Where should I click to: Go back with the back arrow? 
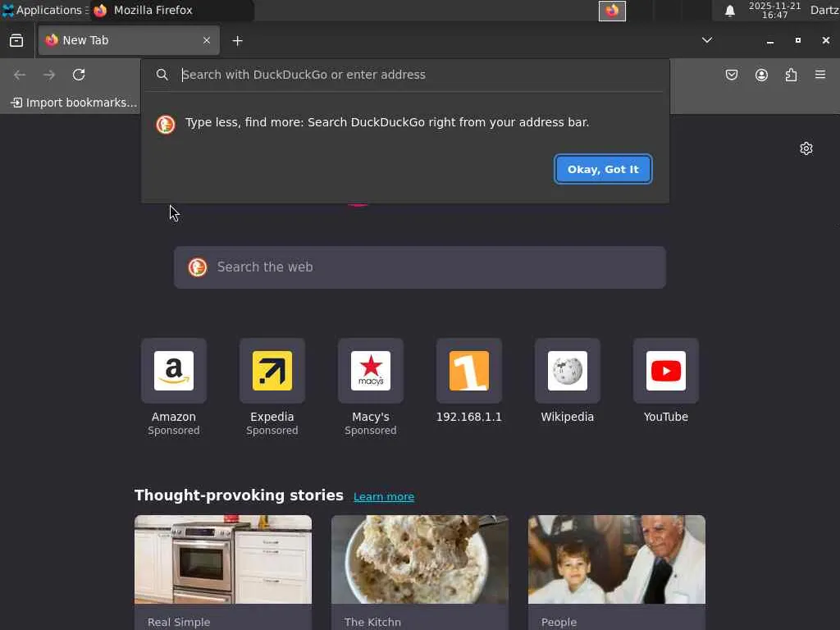[20, 75]
